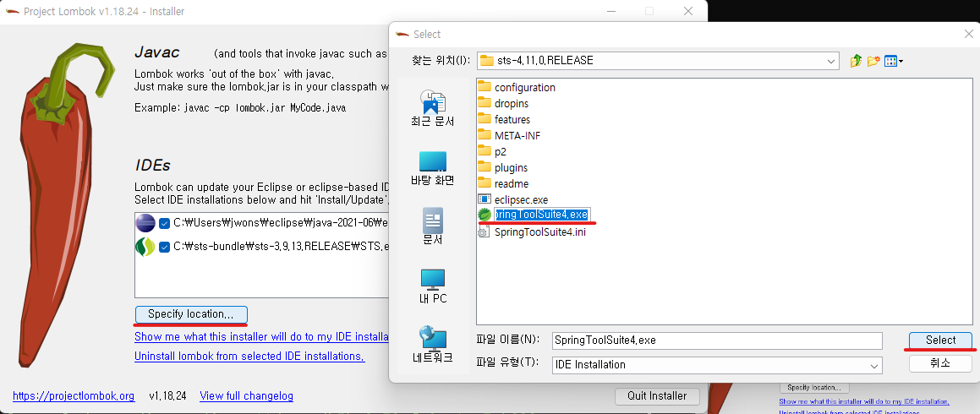Click Specify location... button in installer

(x=191, y=314)
